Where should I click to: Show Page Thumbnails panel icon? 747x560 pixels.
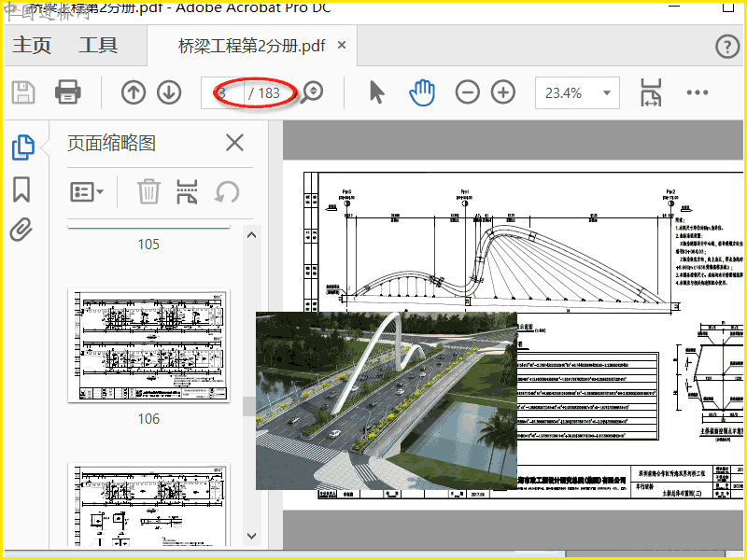coord(22,147)
